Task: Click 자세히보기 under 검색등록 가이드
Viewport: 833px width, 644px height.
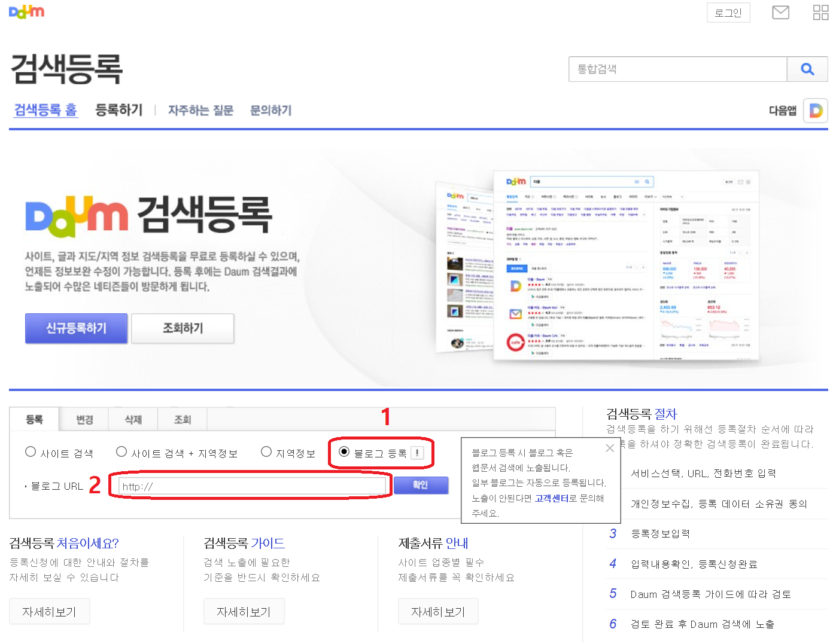Action: pos(244,612)
